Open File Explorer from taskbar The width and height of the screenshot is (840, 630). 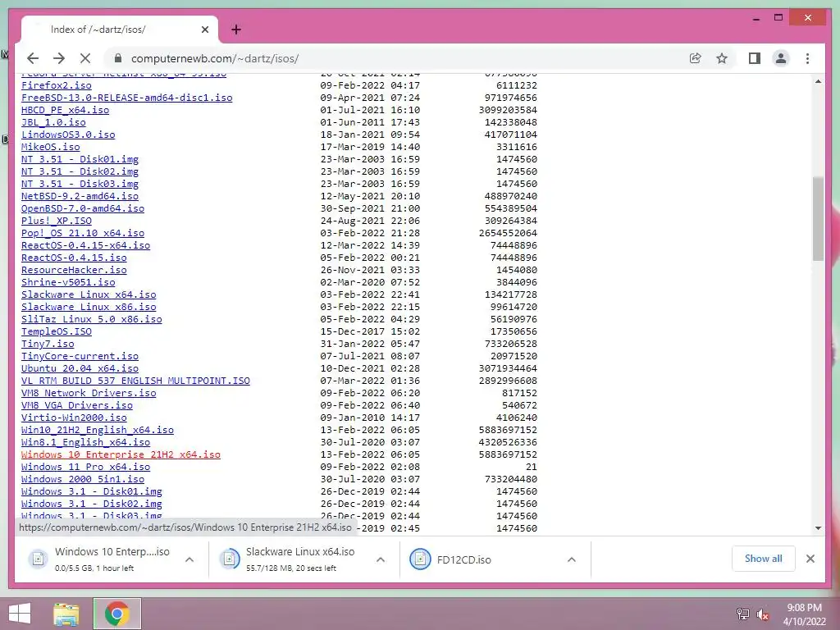(66, 614)
